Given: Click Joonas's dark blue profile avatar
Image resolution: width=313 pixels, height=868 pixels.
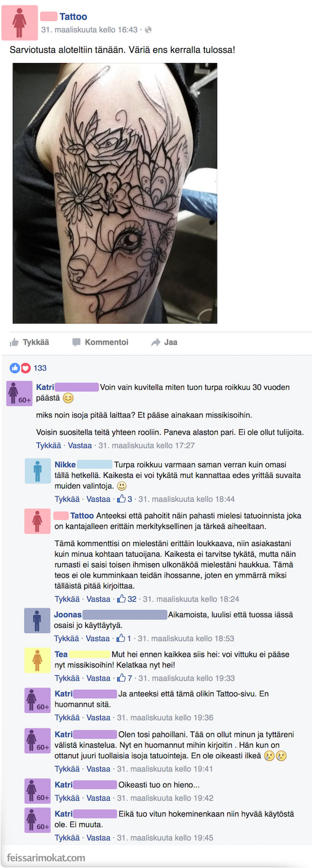Looking at the screenshot, I should 37,620.
